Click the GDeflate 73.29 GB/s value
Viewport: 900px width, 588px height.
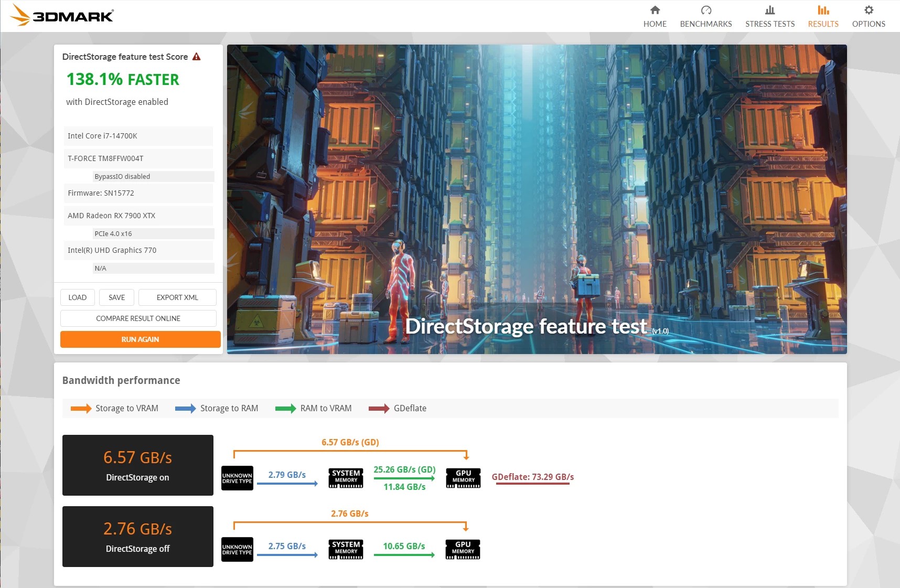point(532,477)
